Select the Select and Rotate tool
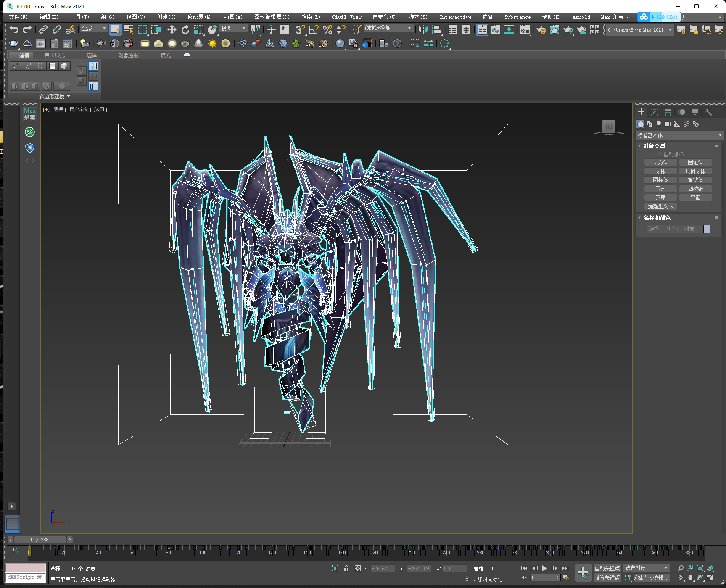Viewport: 726px width, 588px height. tap(185, 29)
